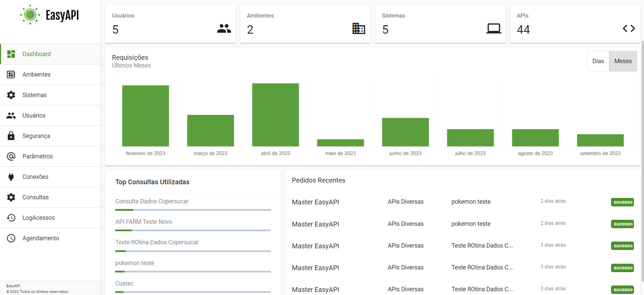Click the agosto de 2023 bar
The width and height of the screenshot is (644, 295).
[535, 138]
